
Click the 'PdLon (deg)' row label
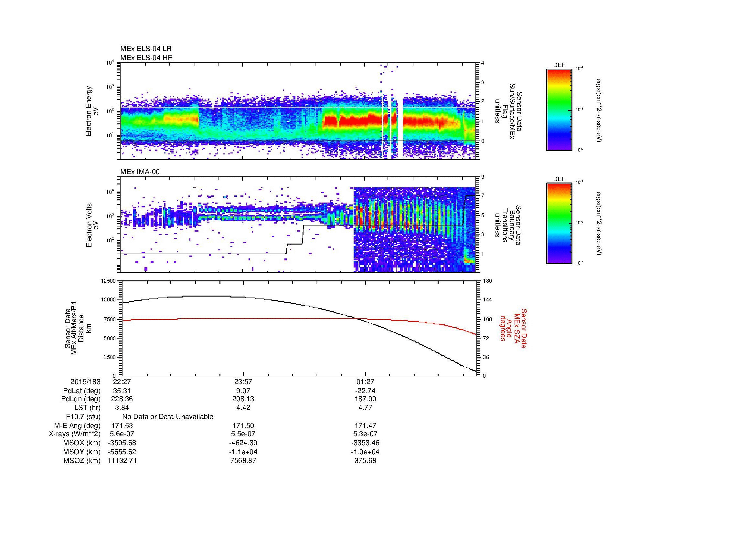pos(81,399)
